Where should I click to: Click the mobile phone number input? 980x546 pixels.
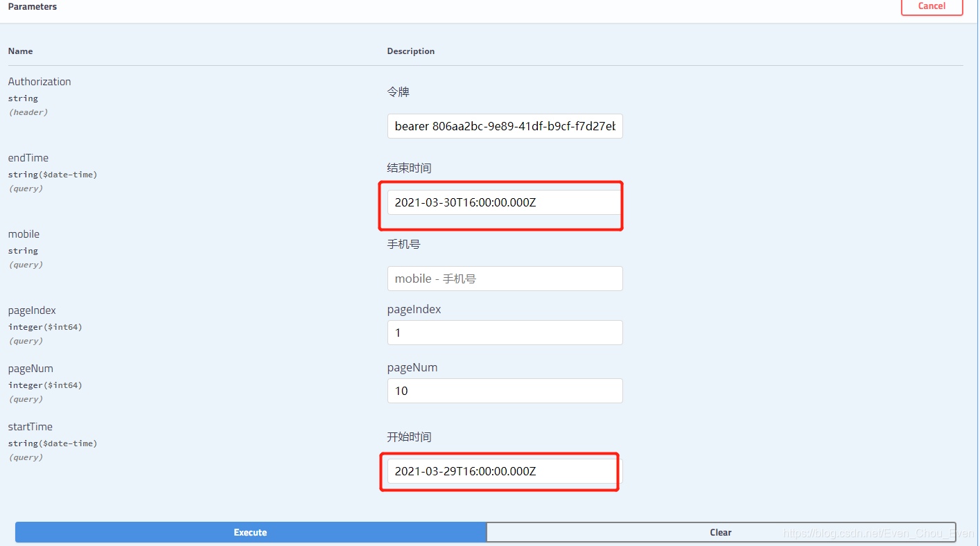coord(505,279)
